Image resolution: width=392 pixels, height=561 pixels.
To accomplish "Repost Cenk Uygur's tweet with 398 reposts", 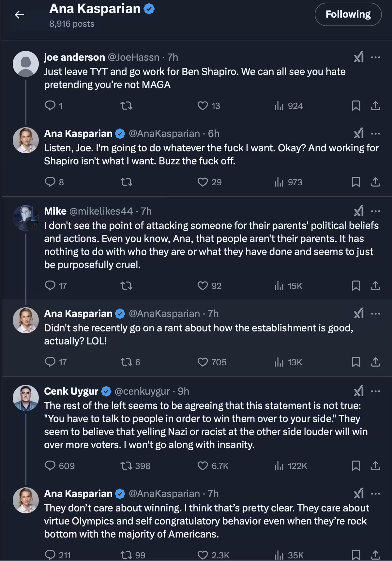I will 127,466.
